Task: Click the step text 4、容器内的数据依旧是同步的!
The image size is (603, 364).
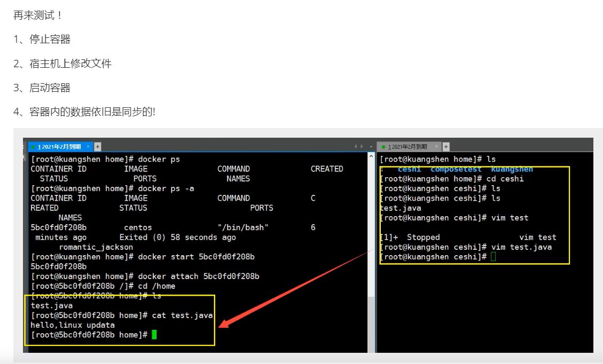Action: 84,112
